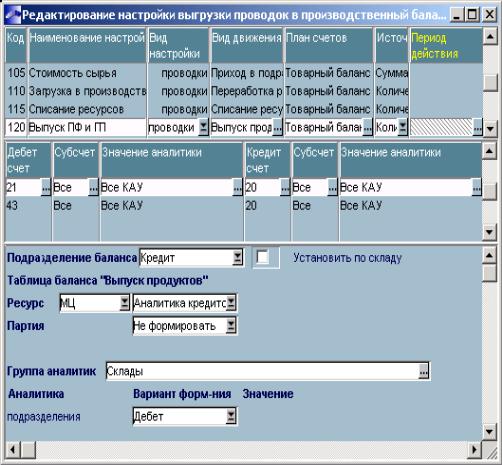Screen dimensions: 502x465
Task: Click the Вид движения column header
Action: pos(247,46)
